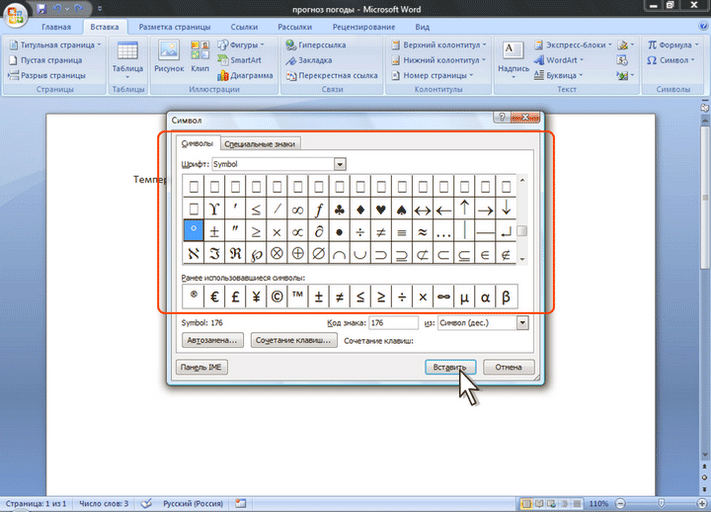Open the Клип clip art tool

click(x=200, y=57)
